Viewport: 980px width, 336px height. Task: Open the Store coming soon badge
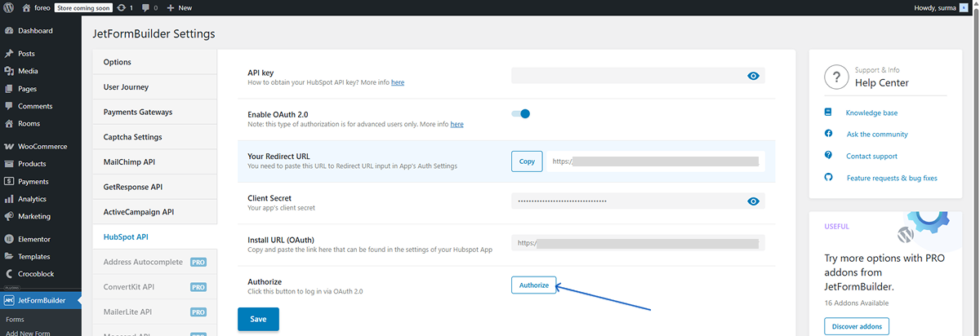(83, 7)
